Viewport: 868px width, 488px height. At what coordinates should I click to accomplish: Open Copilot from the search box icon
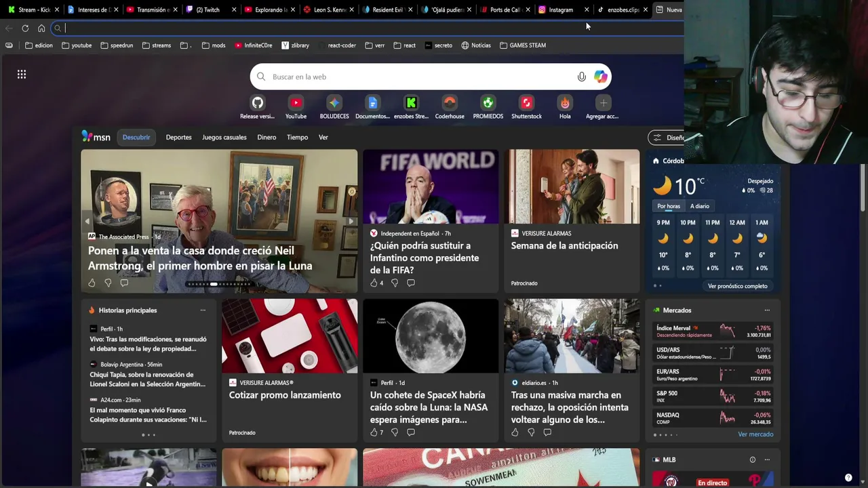pyautogui.click(x=600, y=77)
